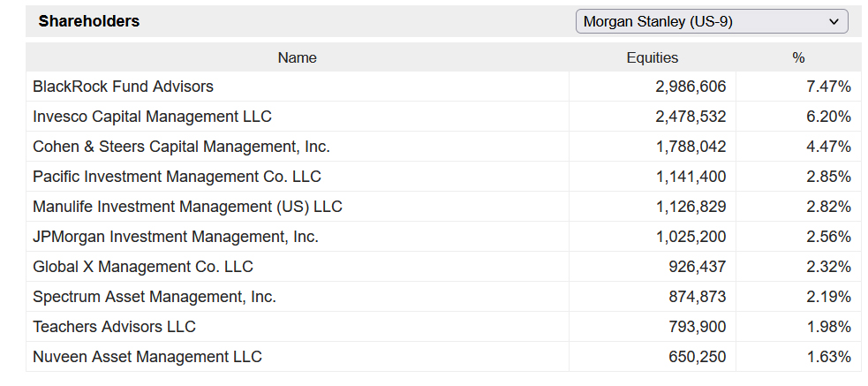
Task: Click Teachers Advisors LLC name
Action: point(114,327)
